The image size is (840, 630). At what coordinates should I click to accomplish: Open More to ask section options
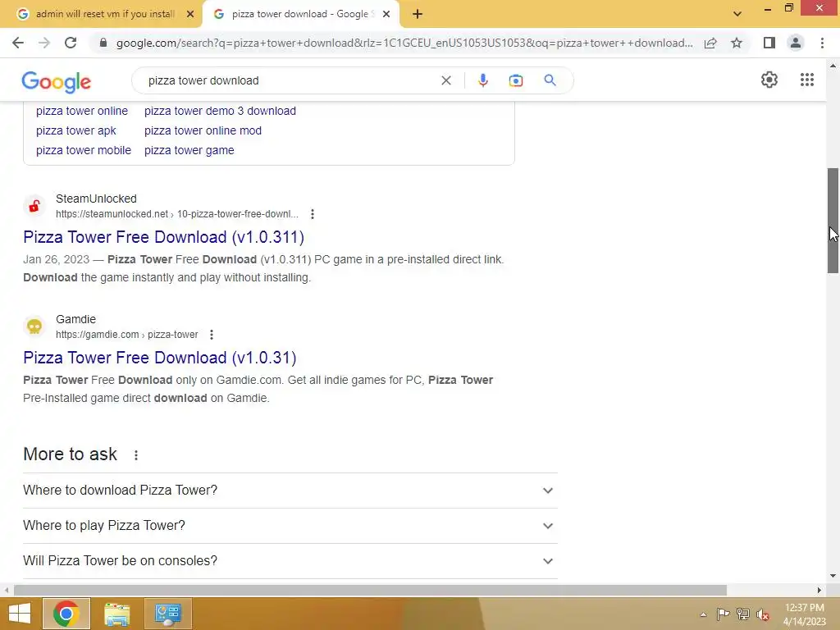click(136, 454)
